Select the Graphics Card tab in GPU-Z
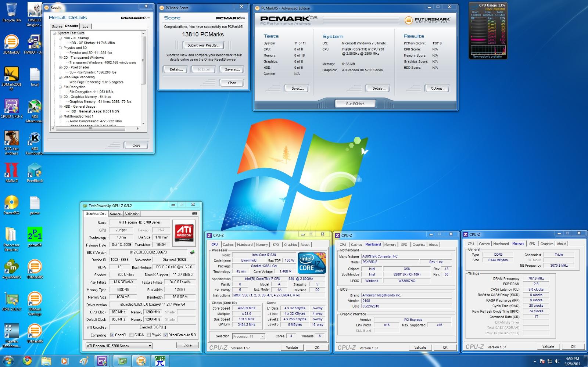The height and width of the screenshot is (367, 588). (96, 213)
